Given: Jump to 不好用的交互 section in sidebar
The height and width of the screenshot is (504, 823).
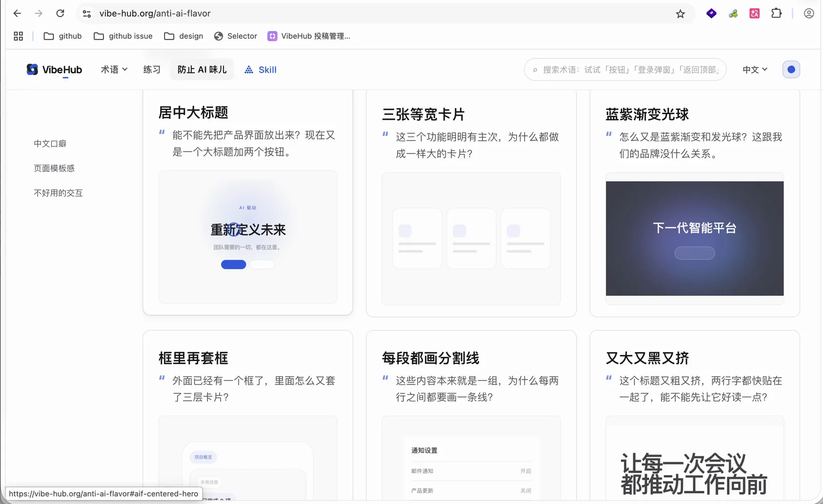Looking at the screenshot, I should click(x=58, y=193).
